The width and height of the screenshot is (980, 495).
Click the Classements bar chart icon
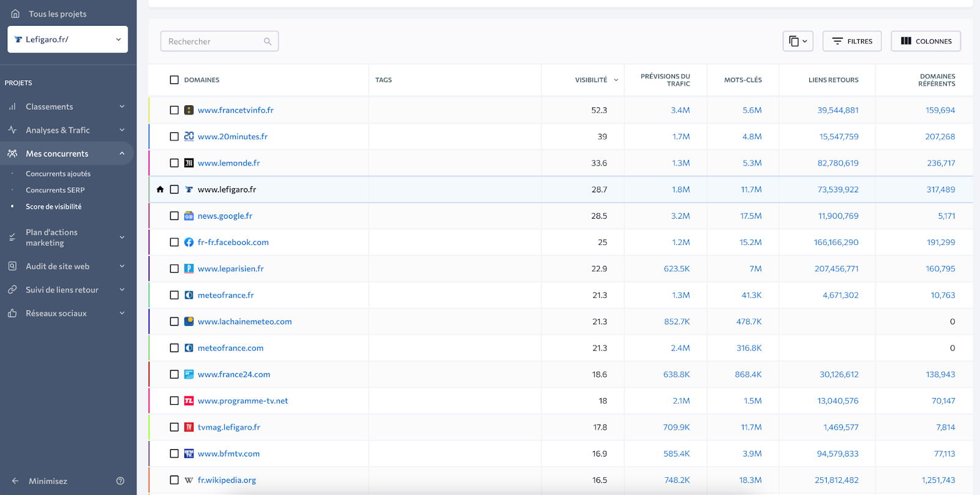coord(12,107)
